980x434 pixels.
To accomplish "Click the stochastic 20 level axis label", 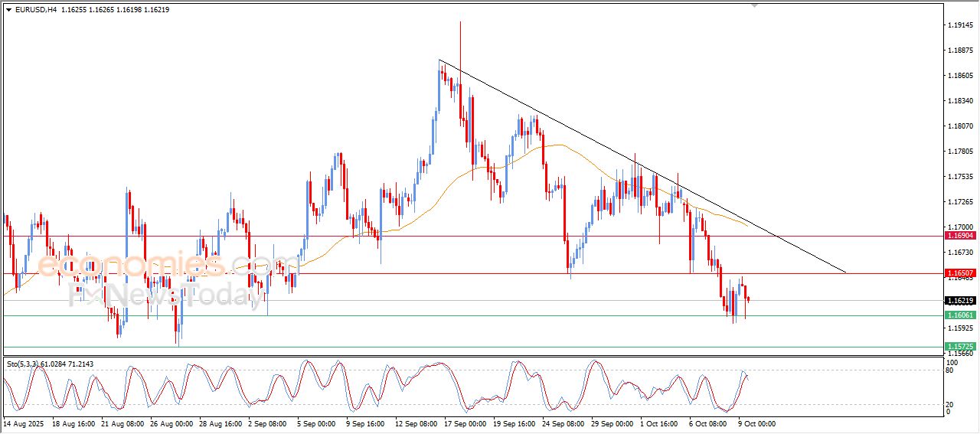I will pos(950,404).
